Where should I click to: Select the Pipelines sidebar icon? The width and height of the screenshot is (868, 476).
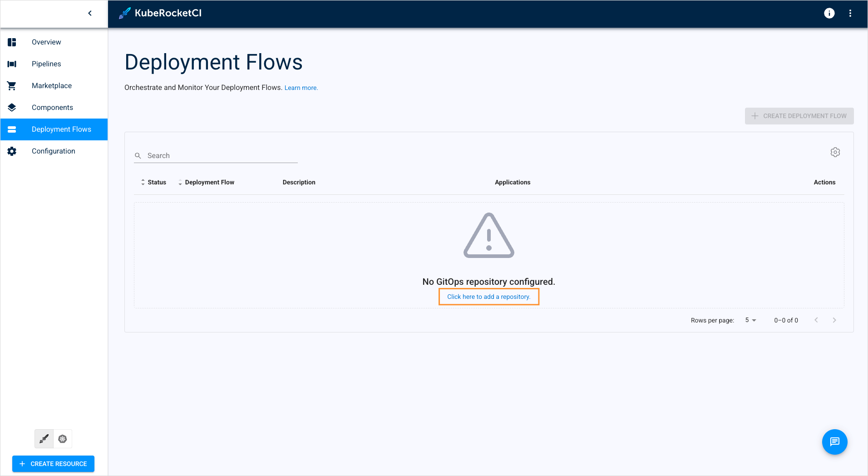pos(11,64)
